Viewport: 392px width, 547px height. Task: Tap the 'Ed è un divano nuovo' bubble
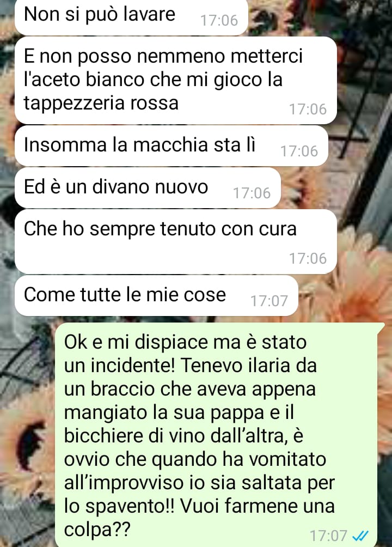[148, 187]
